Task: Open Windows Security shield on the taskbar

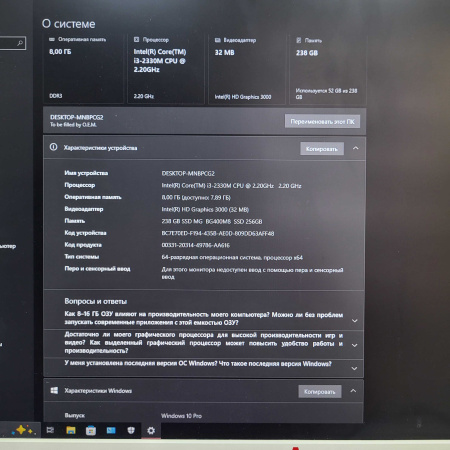Action: tap(131, 430)
